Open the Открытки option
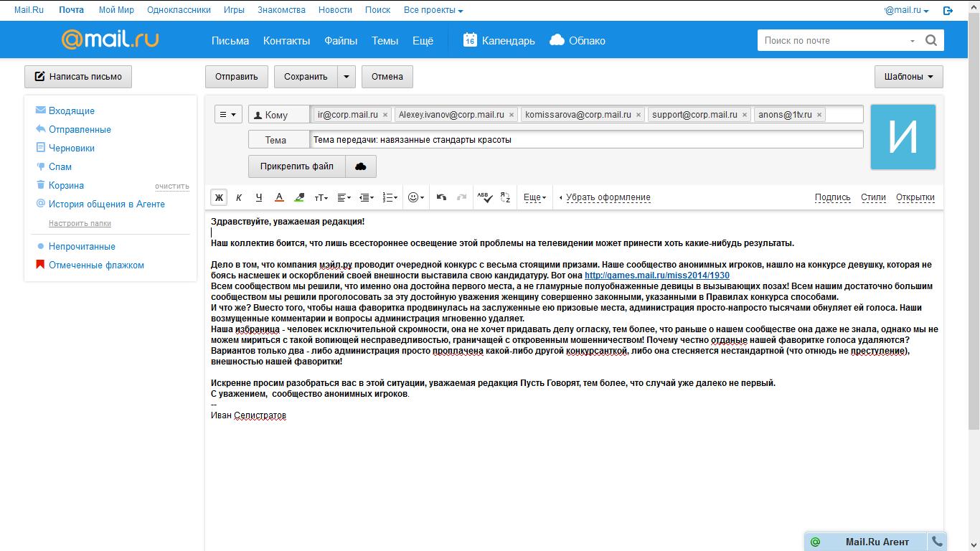 [915, 197]
